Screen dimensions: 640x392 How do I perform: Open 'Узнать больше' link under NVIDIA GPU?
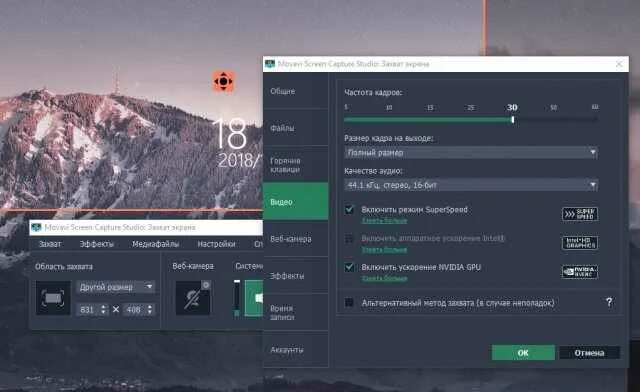pyautogui.click(x=384, y=278)
